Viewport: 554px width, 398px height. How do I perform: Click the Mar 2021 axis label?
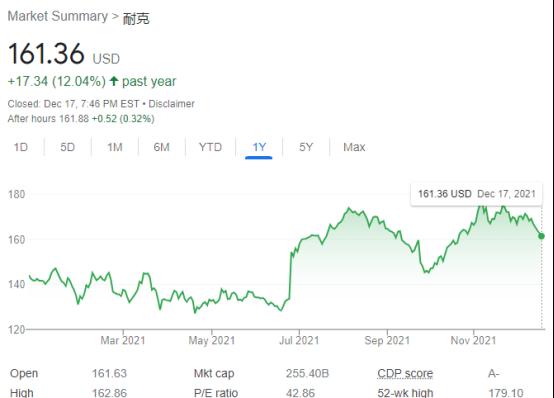point(123,340)
